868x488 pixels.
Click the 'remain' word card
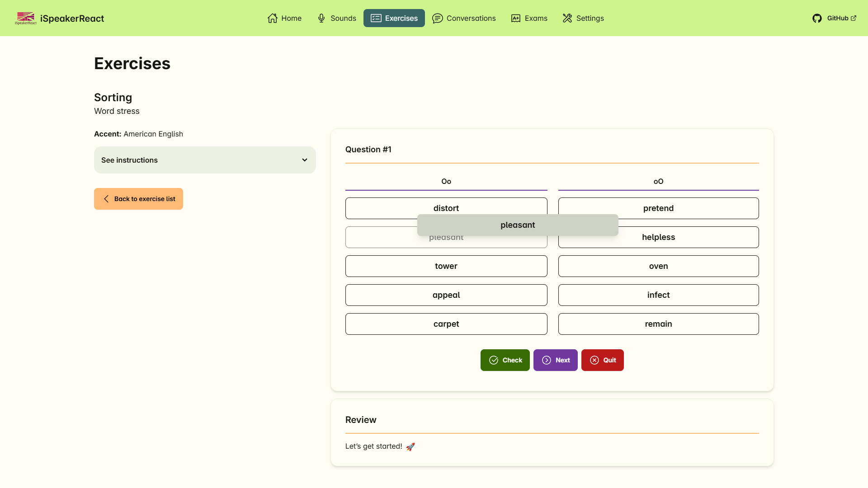(658, 324)
